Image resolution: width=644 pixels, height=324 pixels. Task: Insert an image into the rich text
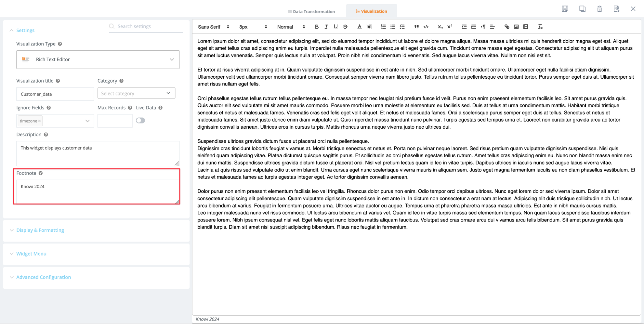[516, 27]
